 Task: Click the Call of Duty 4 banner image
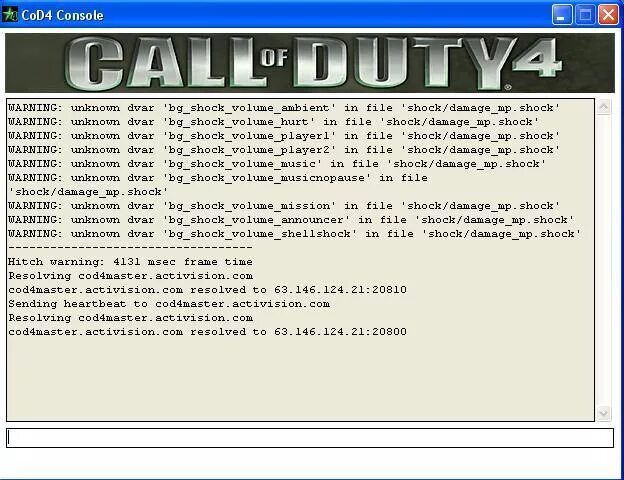coord(310,63)
